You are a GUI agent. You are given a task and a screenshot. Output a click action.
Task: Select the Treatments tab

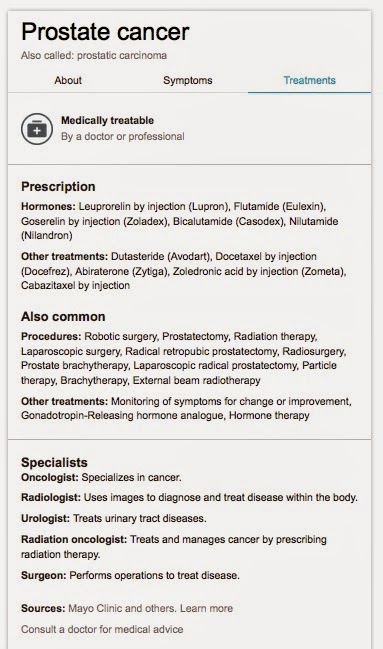[309, 80]
